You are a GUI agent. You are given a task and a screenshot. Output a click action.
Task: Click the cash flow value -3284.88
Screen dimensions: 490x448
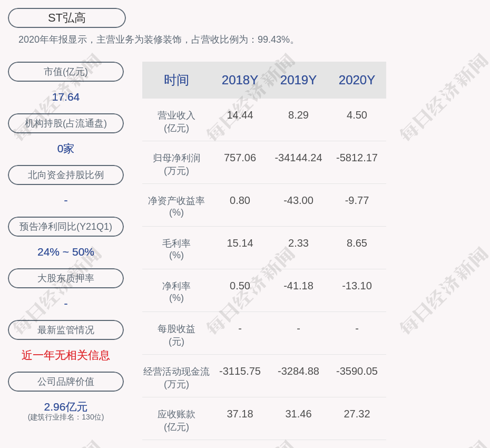pos(298,371)
